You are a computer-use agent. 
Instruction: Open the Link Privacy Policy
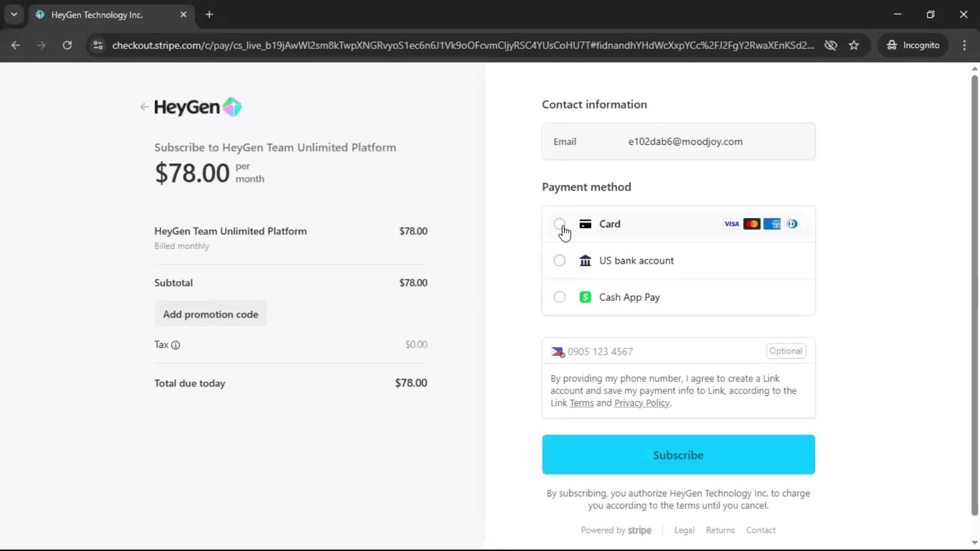pyautogui.click(x=642, y=403)
